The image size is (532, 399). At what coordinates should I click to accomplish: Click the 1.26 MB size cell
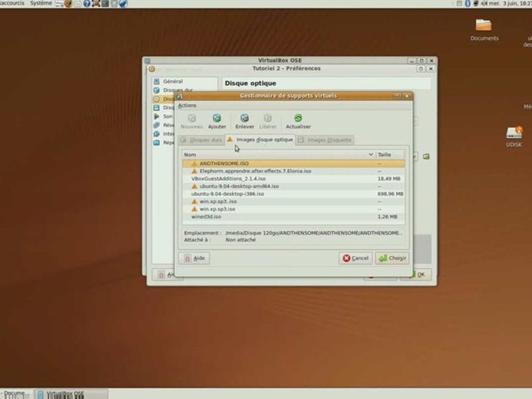click(x=387, y=217)
